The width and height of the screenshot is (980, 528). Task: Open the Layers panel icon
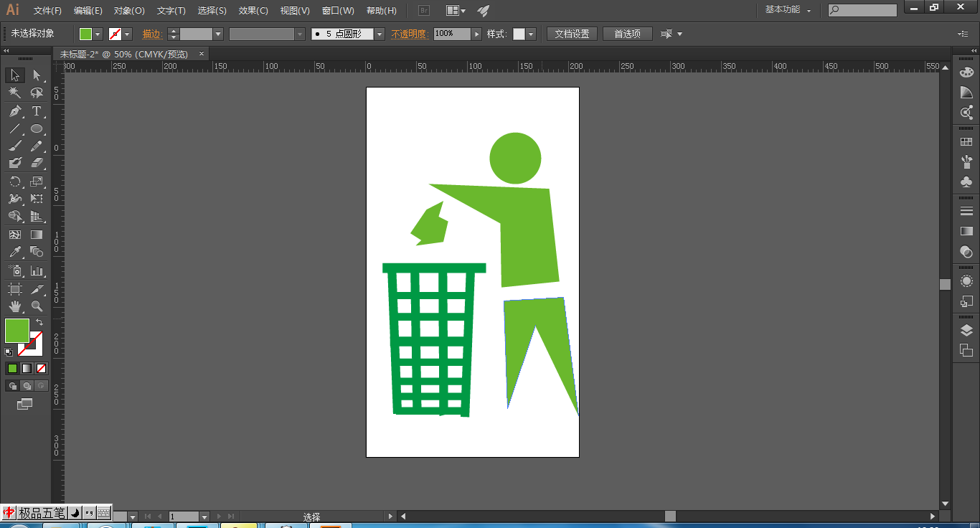(966, 330)
